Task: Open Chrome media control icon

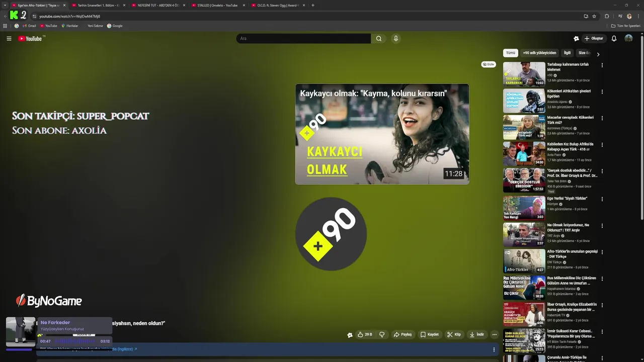Action: pos(620,16)
